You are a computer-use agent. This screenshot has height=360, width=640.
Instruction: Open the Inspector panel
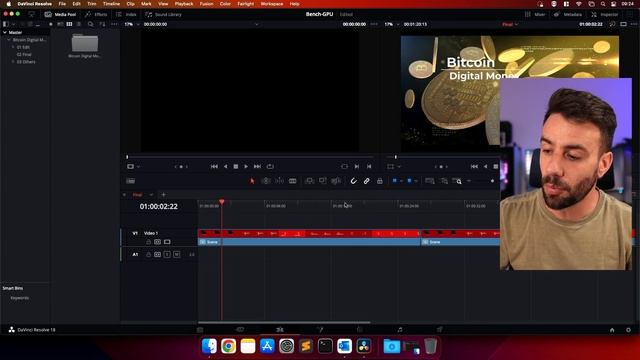tap(604, 14)
